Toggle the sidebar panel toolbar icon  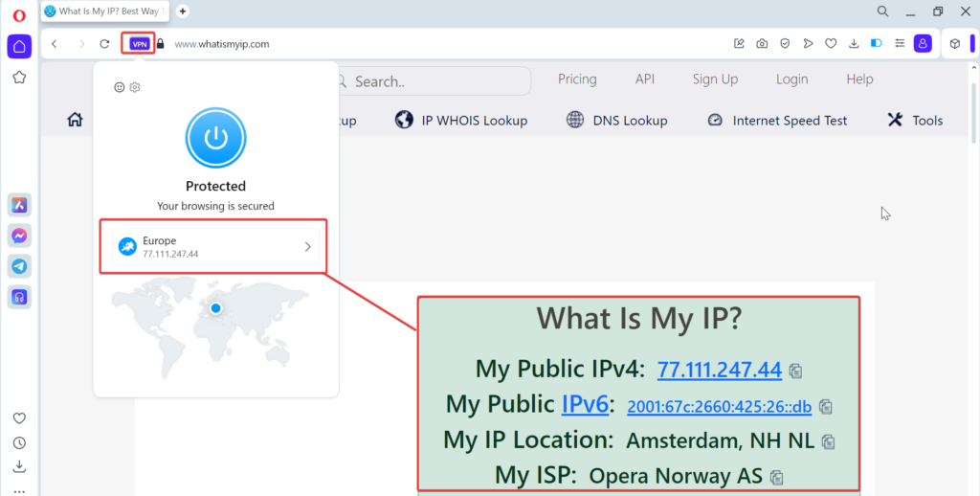877,44
